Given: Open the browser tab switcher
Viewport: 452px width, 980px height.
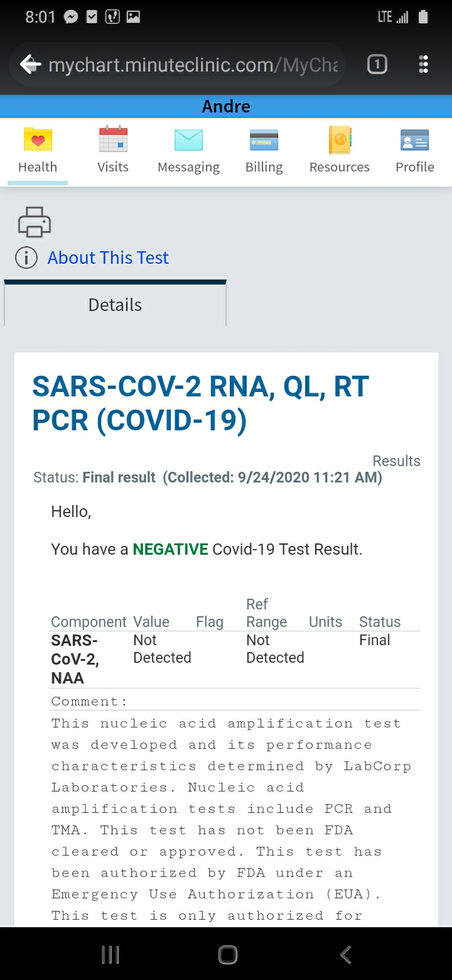Looking at the screenshot, I should (x=377, y=64).
